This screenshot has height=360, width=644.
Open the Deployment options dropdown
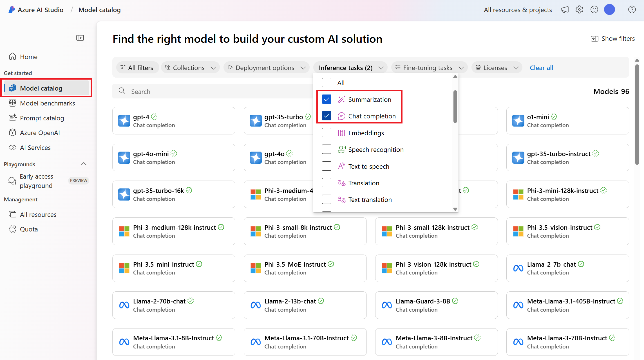266,67
